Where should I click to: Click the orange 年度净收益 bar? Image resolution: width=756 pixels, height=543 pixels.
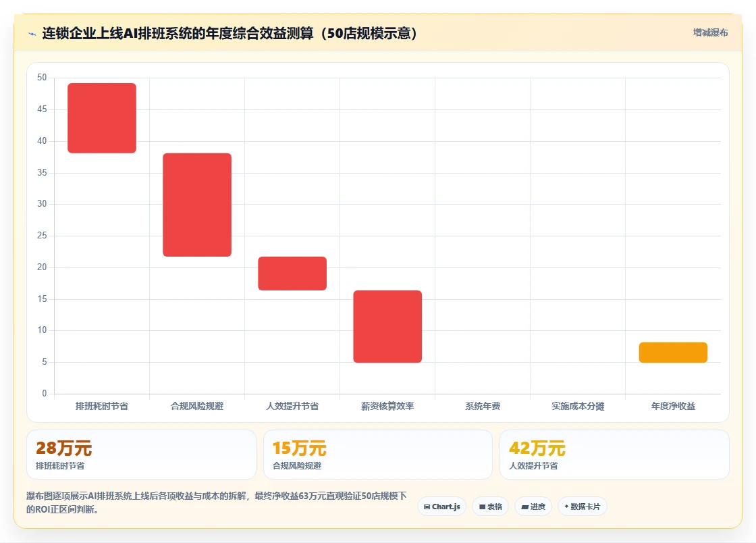[673, 353]
